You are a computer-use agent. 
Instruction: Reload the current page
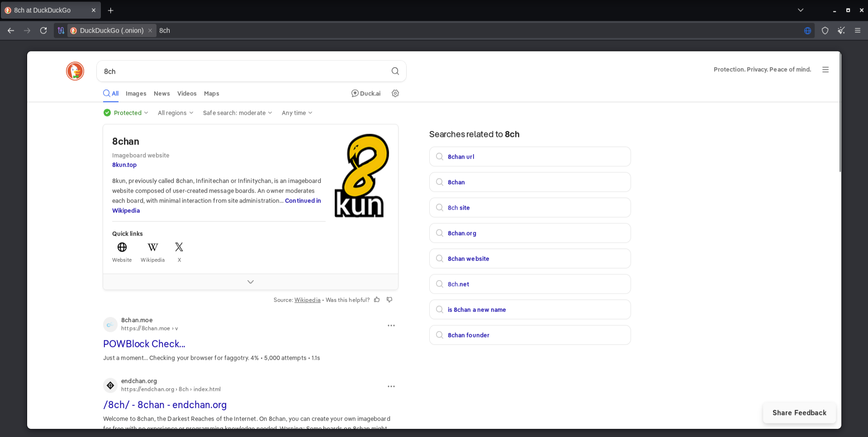point(43,31)
